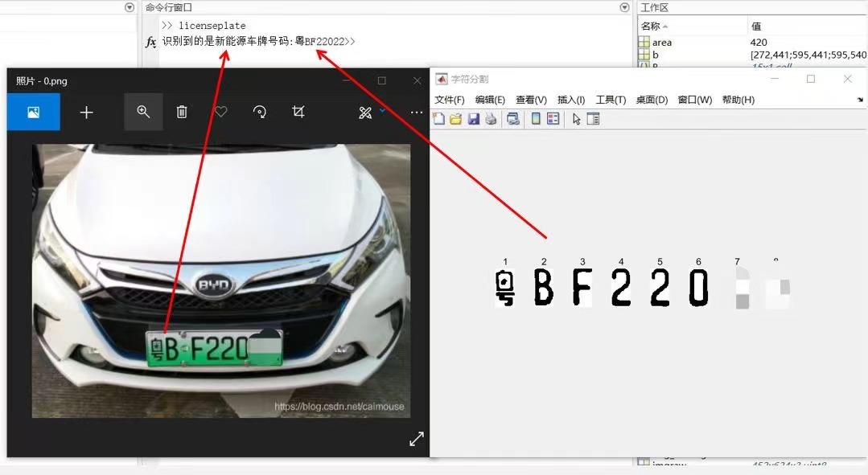Open the 桌面(D) menu
Viewport: 868px width, 475px height.
pyautogui.click(x=652, y=100)
